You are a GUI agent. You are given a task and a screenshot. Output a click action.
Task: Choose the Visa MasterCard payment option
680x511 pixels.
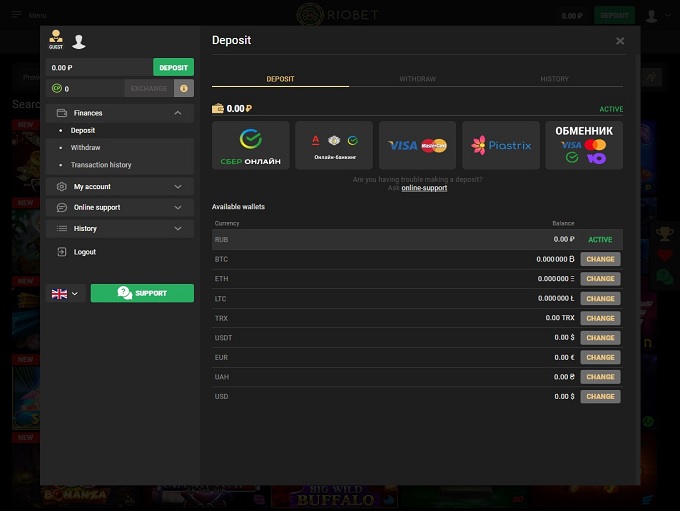(417, 146)
